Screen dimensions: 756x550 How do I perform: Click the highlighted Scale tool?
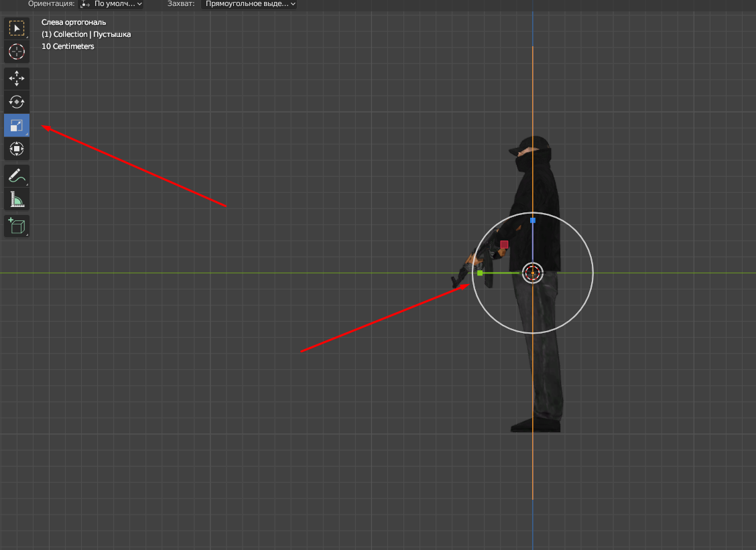(17, 125)
